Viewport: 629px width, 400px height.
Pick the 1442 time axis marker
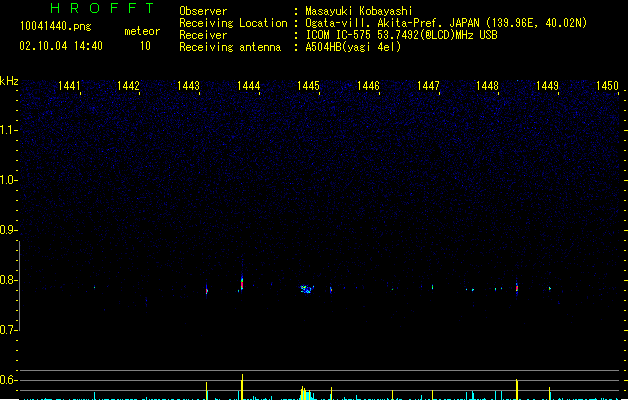pos(128,86)
